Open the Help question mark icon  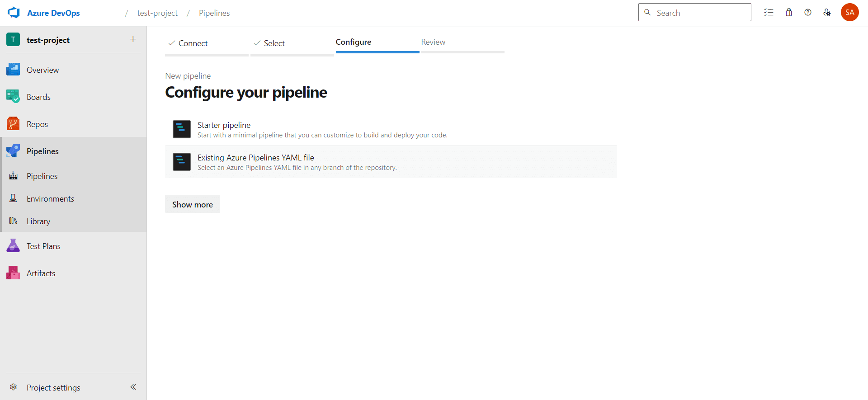[808, 13]
